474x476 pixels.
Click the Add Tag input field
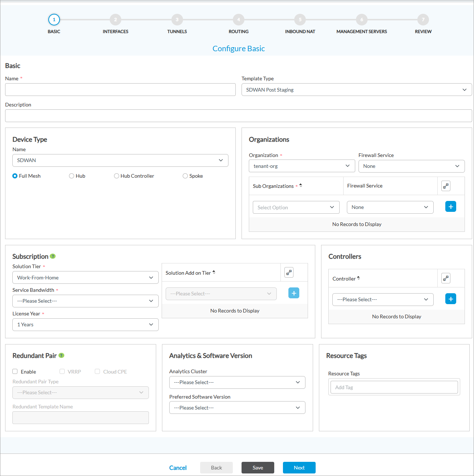pyautogui.click(x=394, y=387)
